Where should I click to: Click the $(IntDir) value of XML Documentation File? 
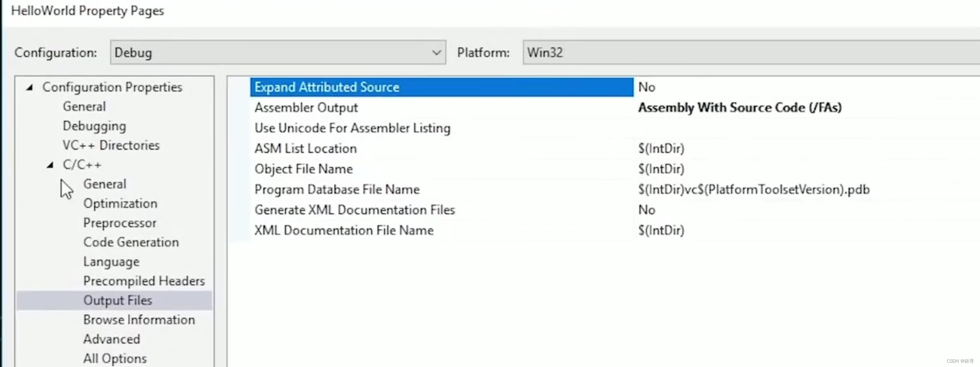click(661, 231)
